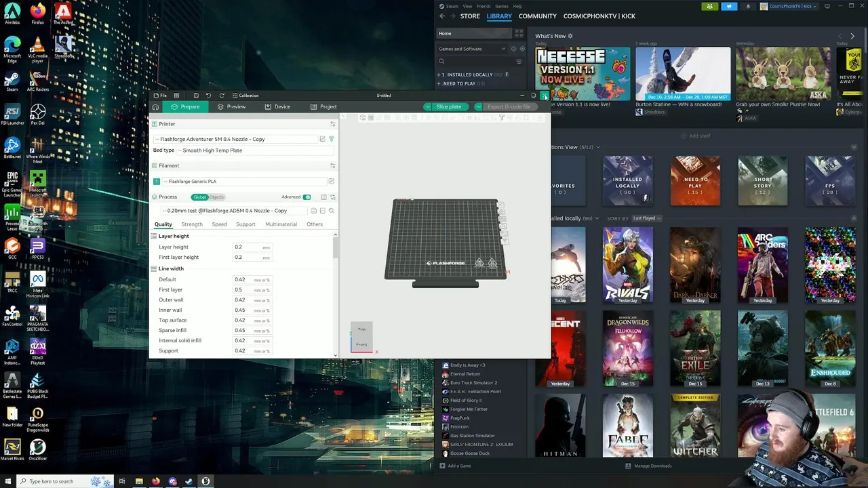868x488 pixels.
Task: Click Add a Game in Steam
Action: coord(455,466)
